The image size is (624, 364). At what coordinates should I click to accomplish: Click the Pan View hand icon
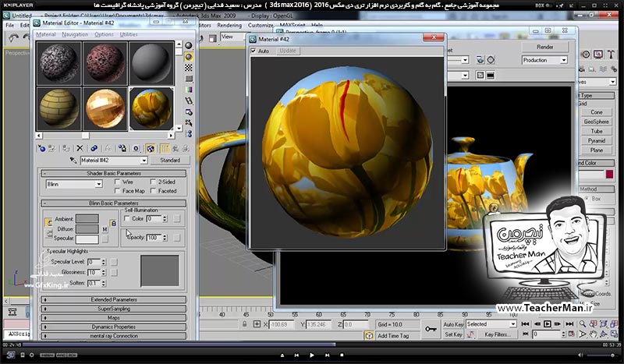pyautogui.click(x=594, y=334)
